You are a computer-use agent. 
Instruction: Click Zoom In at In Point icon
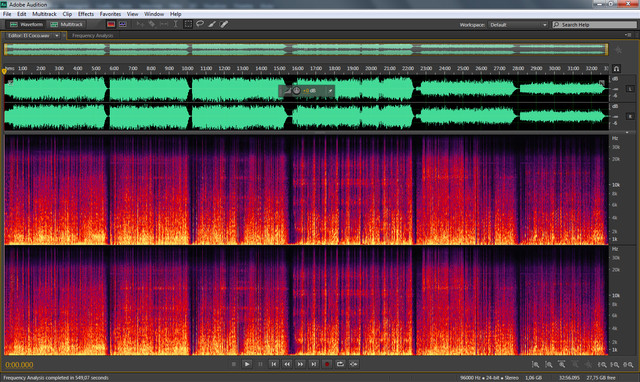tap(602, 364)
